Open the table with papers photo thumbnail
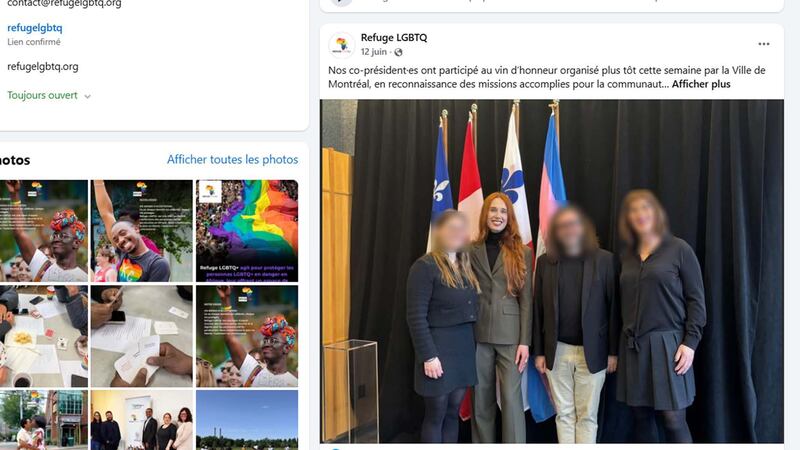 tap(44, 336)
